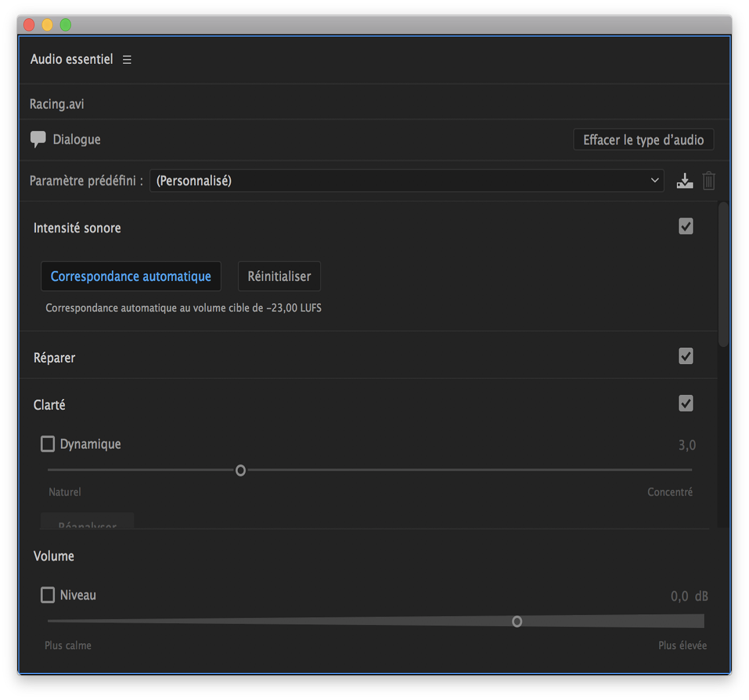Click the Dynamique value 3,0

(x=687, y=445)
